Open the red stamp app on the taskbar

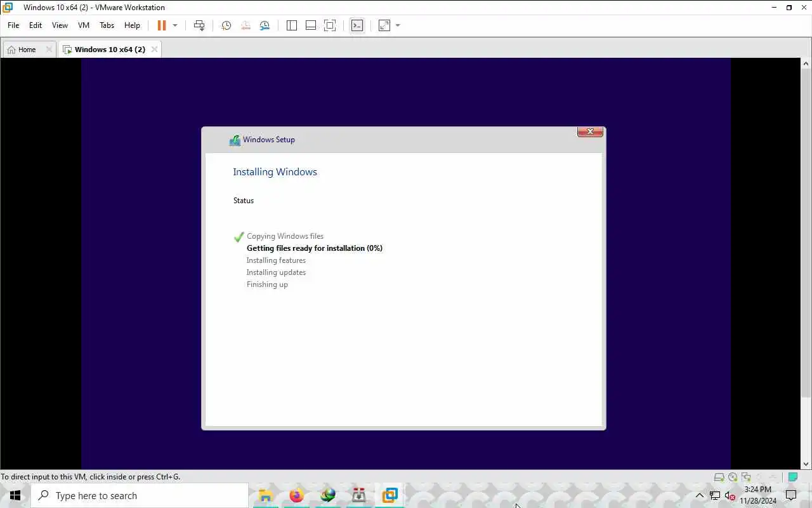point(359,495)
